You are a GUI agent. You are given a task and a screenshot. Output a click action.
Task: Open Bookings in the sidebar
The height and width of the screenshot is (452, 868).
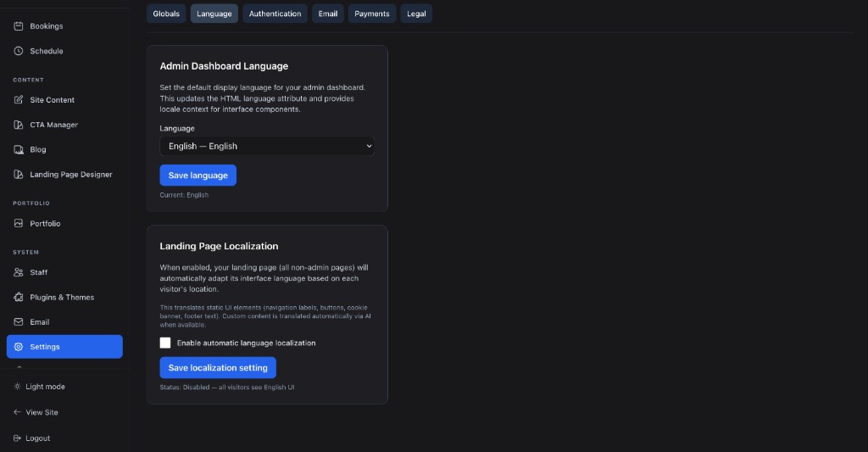[64, 26]
